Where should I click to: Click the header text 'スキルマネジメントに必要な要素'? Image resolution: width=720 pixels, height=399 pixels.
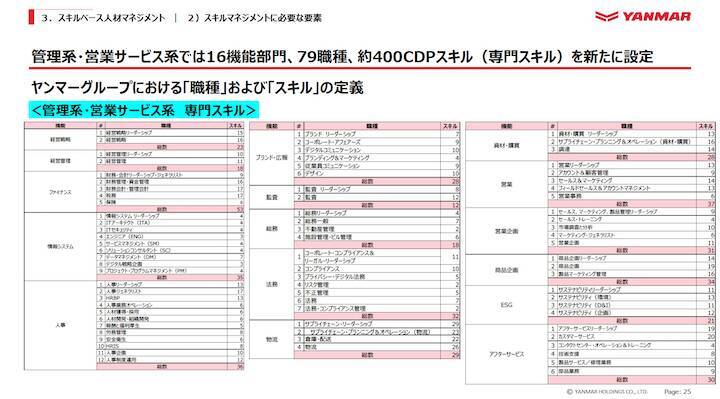point(263,18)
